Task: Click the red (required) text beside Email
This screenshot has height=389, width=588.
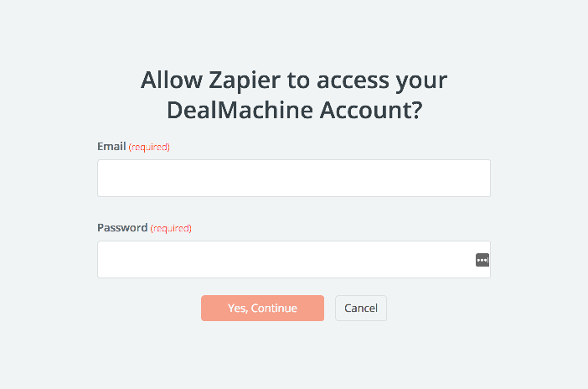Action: point(149,147)
